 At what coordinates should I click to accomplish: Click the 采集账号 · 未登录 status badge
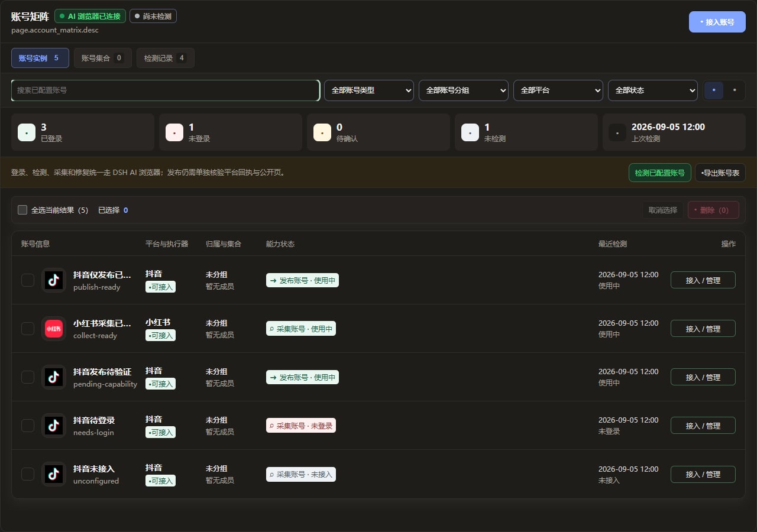301,426
